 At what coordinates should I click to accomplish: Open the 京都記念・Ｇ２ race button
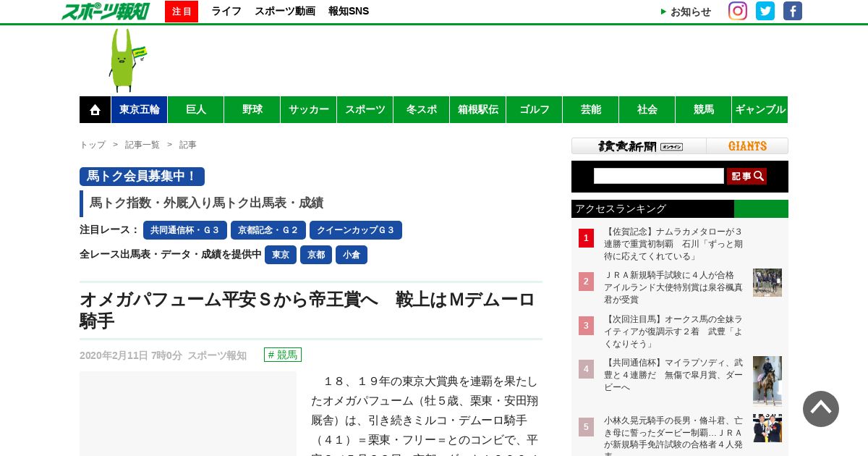click(x=268, y=230)
